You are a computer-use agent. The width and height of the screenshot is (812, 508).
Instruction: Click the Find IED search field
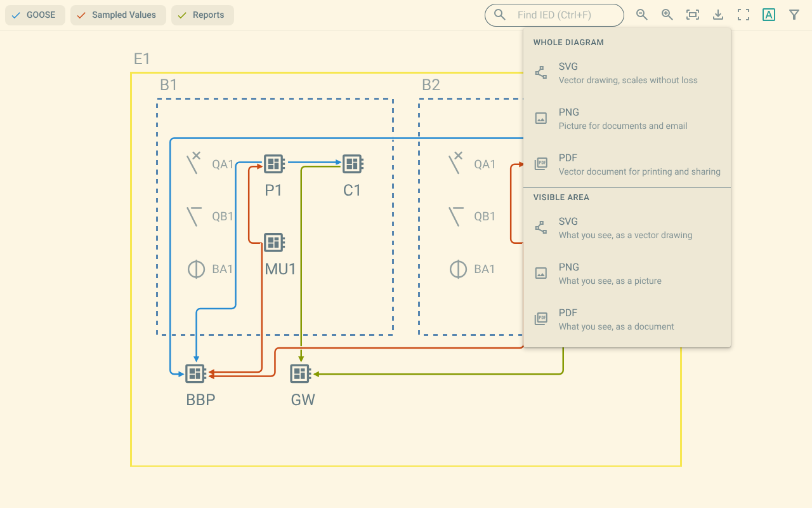coord(554,15)
